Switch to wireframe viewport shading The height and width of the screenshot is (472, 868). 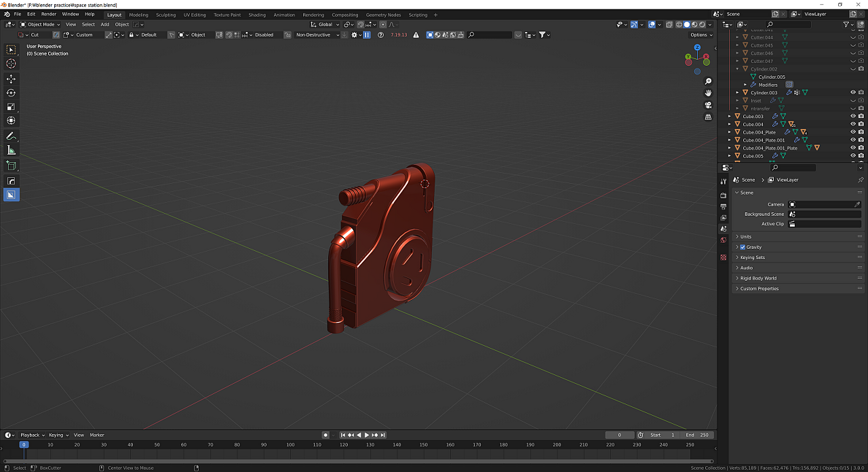[x=679, y=24]
